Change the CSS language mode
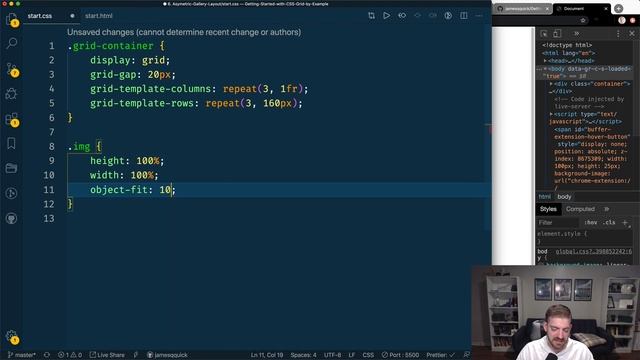 point(368,355)
